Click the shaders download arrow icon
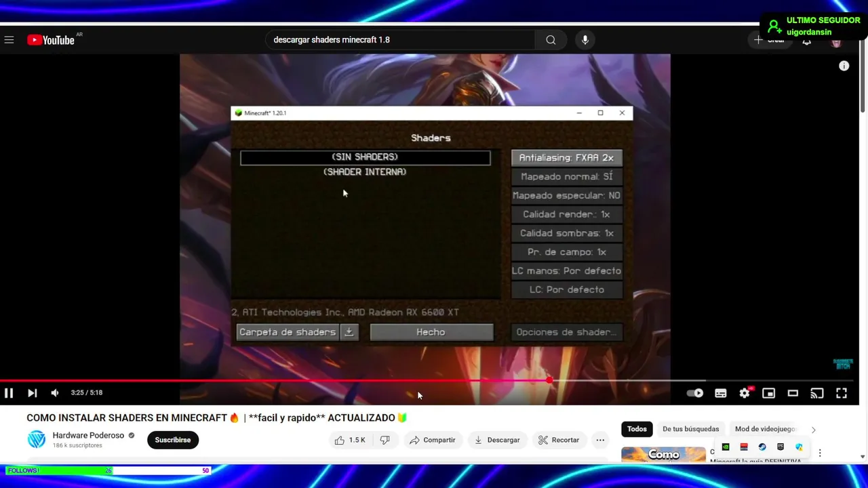Image resolution: width=868 pixels, height=488 pixels. [x=349, y=332]
